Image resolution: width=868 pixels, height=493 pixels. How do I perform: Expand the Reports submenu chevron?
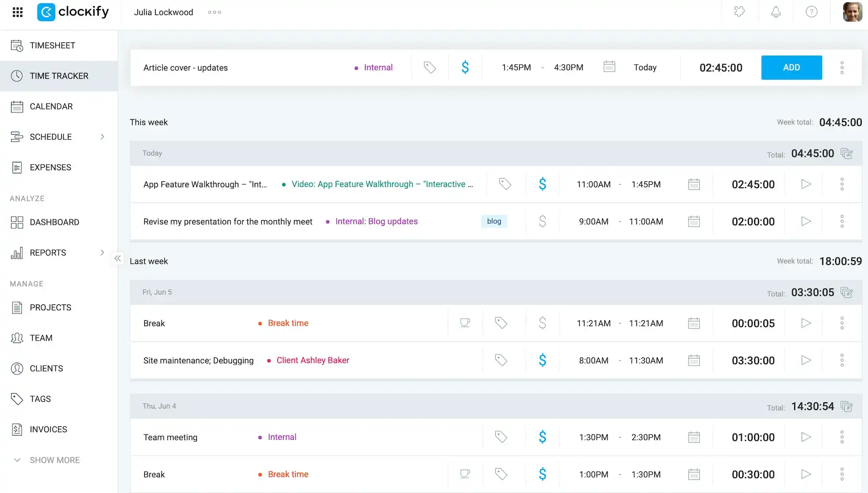[x=102, y=252]
